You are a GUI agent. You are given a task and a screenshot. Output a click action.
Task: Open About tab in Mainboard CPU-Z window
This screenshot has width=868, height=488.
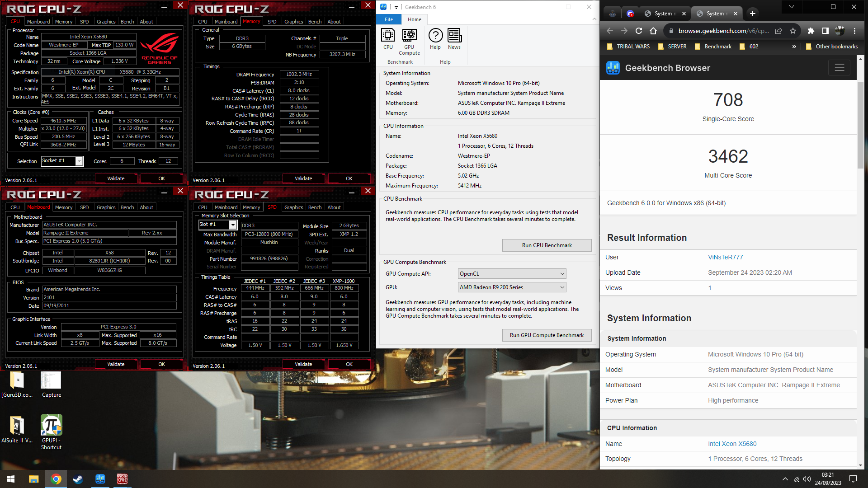coord(146,207)
